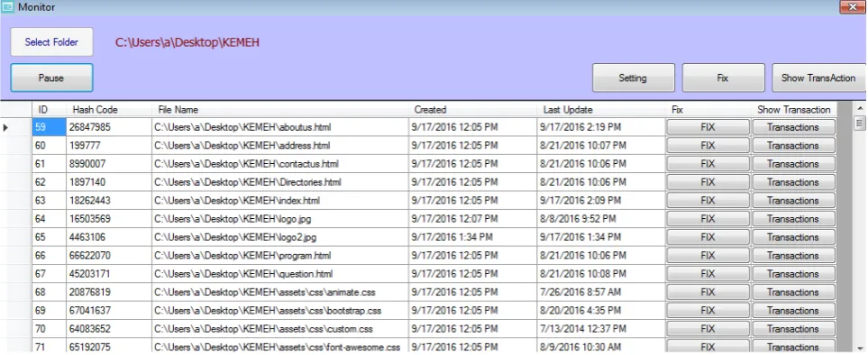Screen dimensions: 868x355
Task: Sort by the Hash Code column header
Action: pyautogui.click(x=109, y=110)
